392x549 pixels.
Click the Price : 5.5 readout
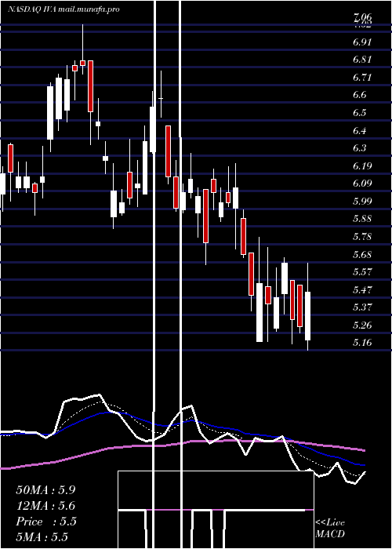[x=45, y=522]
